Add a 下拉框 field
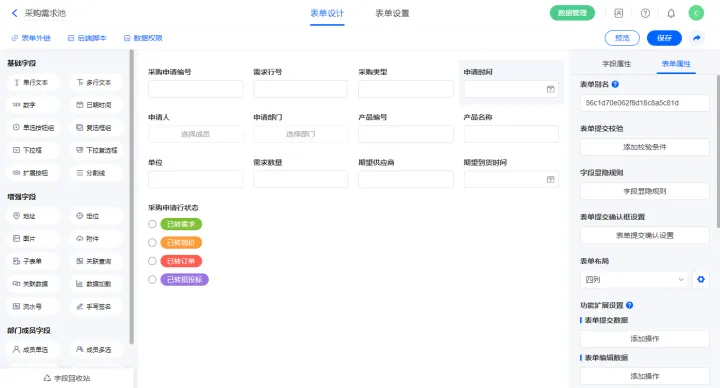Screen dimensions: 720x388 pyautogui.click(x=34, y=150)
